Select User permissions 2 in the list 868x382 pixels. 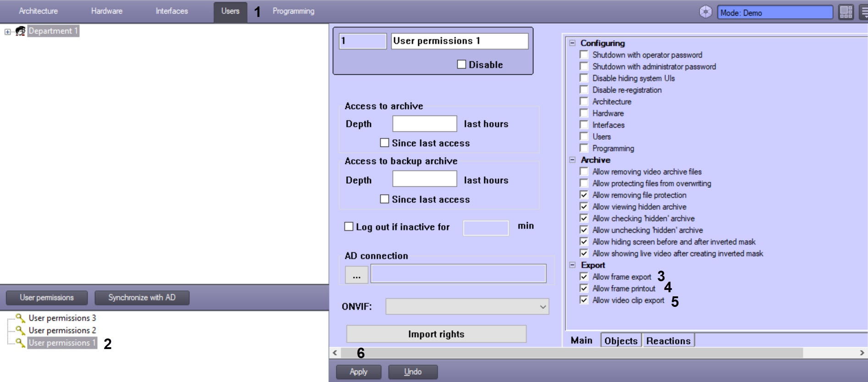point(62,330)
